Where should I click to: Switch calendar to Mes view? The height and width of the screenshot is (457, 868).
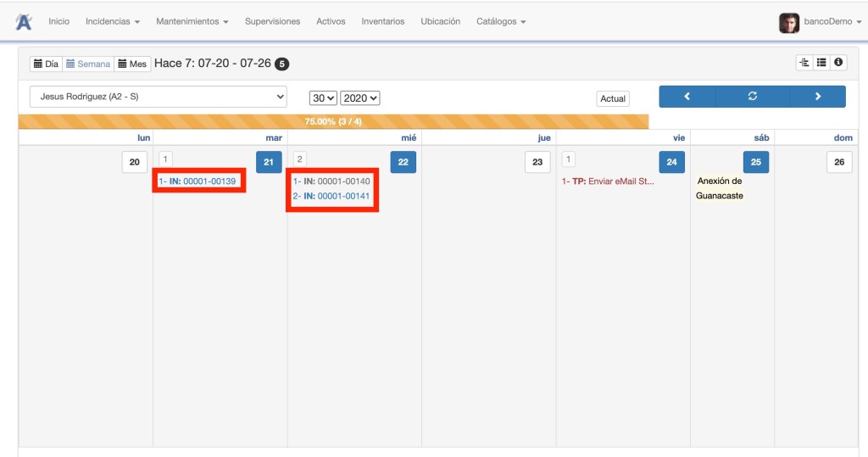pos(131,64)
